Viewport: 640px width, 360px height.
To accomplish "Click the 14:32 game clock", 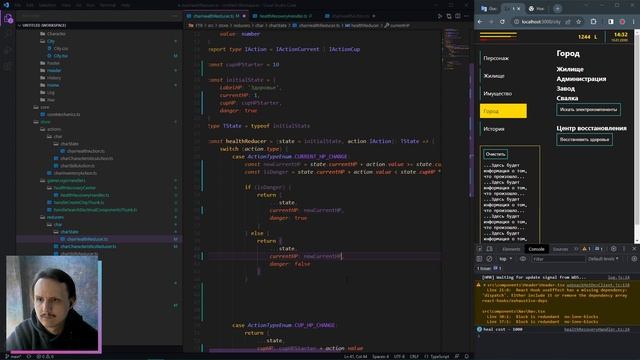I will click(x=620, y=35).
